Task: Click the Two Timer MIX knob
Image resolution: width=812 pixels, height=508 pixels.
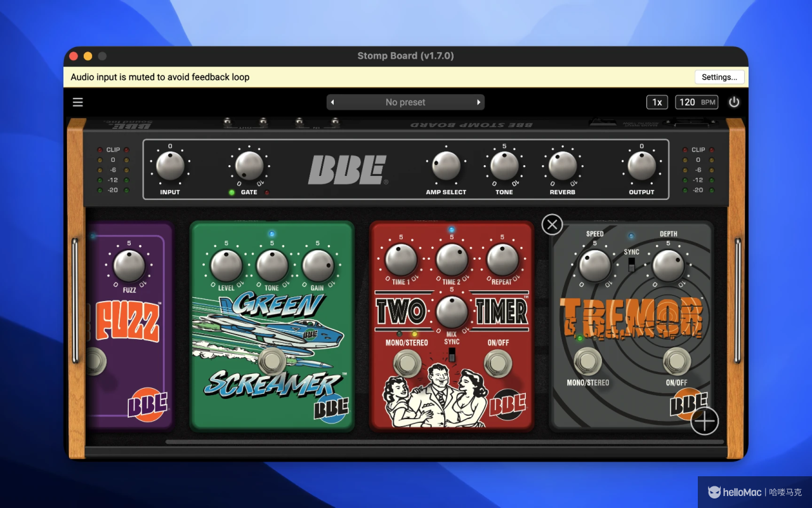Action: pyautogui.click(x=452, y=312)
